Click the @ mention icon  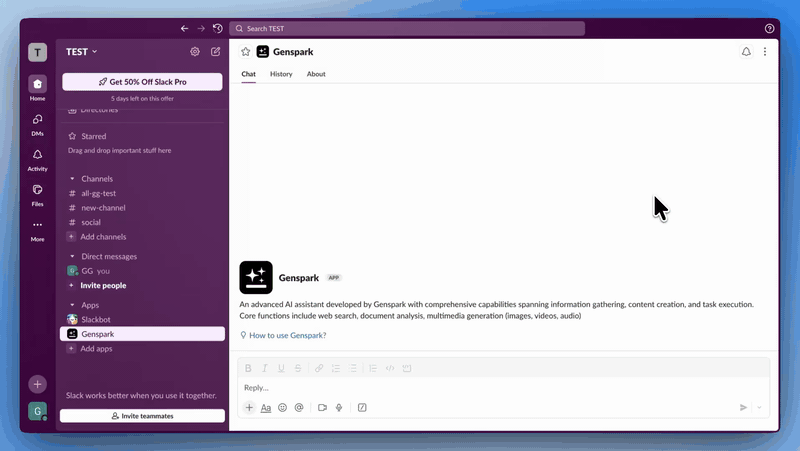pyautogui.click(x=299, y=407)
